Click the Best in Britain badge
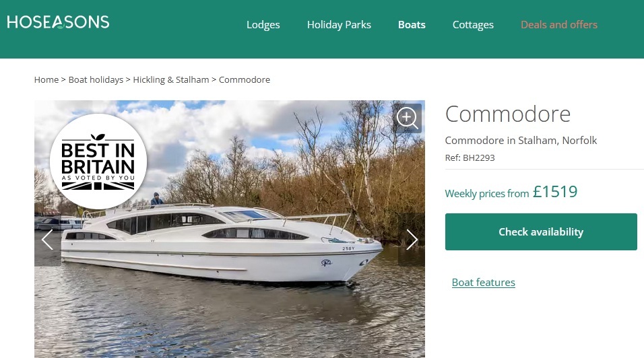 98,162
